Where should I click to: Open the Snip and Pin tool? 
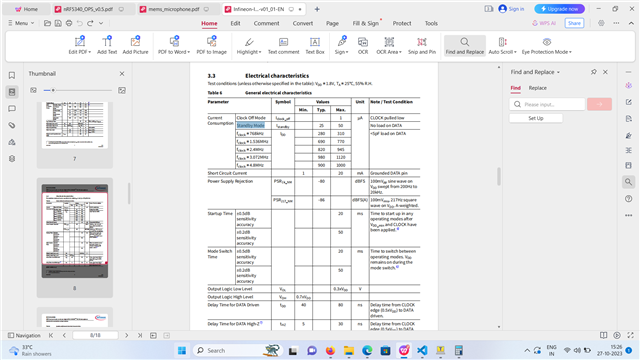point(422,45)
